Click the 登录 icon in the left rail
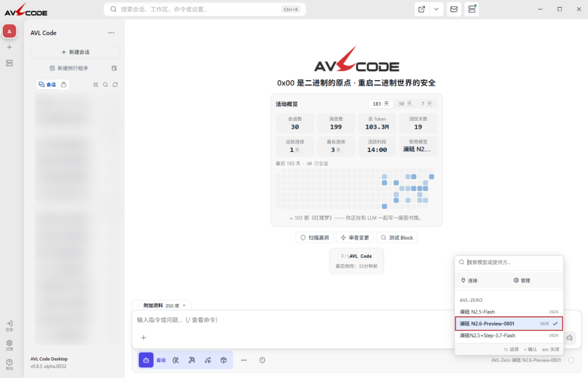The image size is (588, 378). click(x=9, y=326)
